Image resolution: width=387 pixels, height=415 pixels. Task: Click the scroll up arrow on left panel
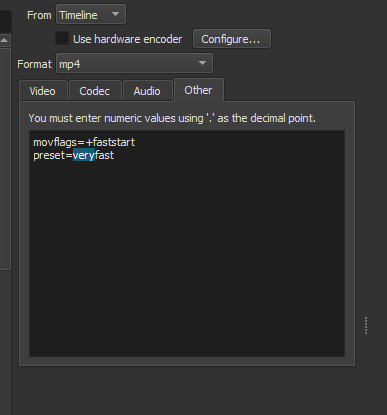[x=5, y=40]
